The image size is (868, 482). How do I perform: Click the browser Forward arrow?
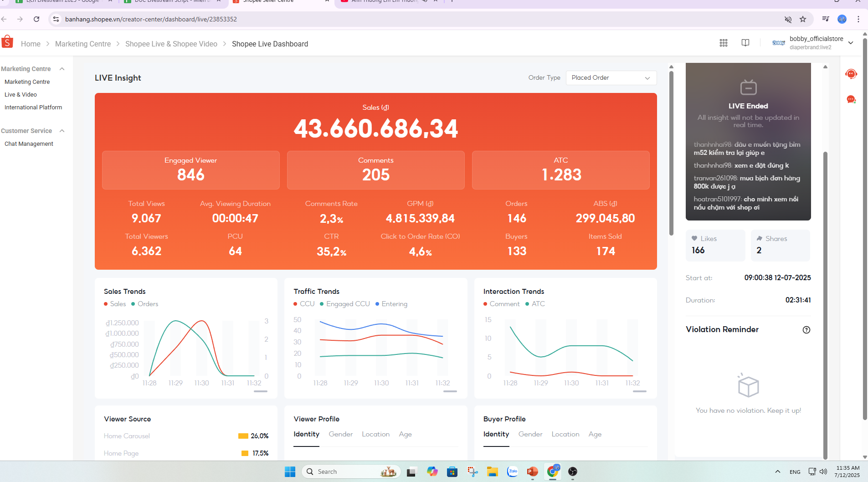click(x=20, y=19)
